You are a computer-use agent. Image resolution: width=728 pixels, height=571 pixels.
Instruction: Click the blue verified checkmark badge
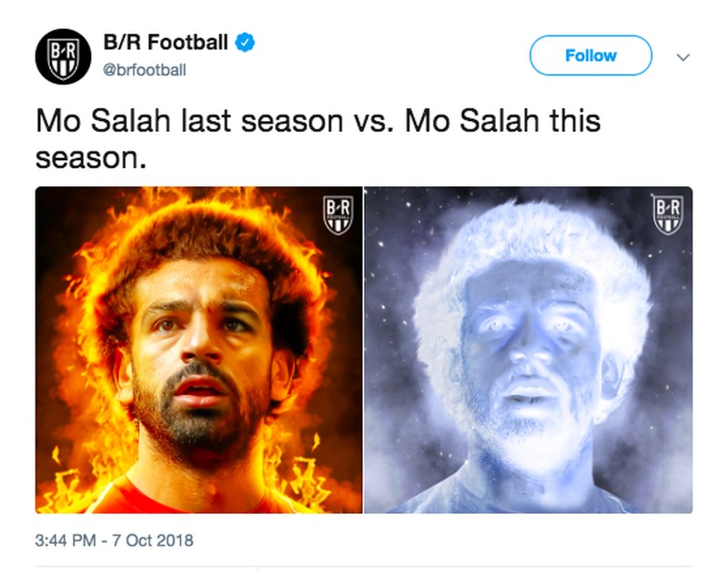point(245,42)
